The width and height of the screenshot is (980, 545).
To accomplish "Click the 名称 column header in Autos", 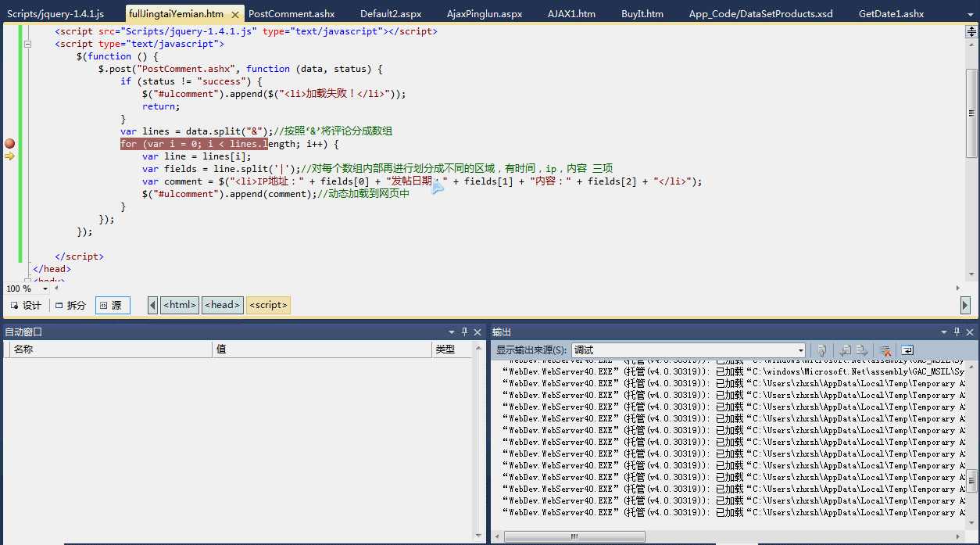I will coord(109,350).
